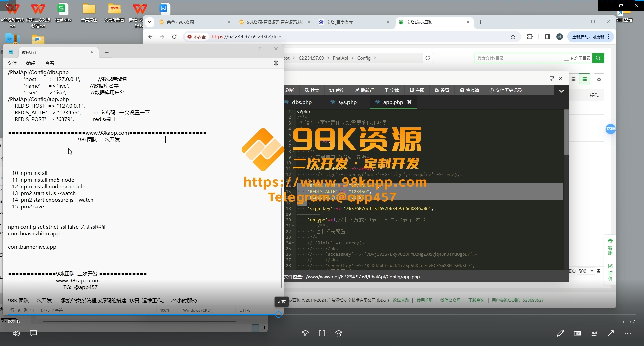Fold code at line 21

pos(293,226)
